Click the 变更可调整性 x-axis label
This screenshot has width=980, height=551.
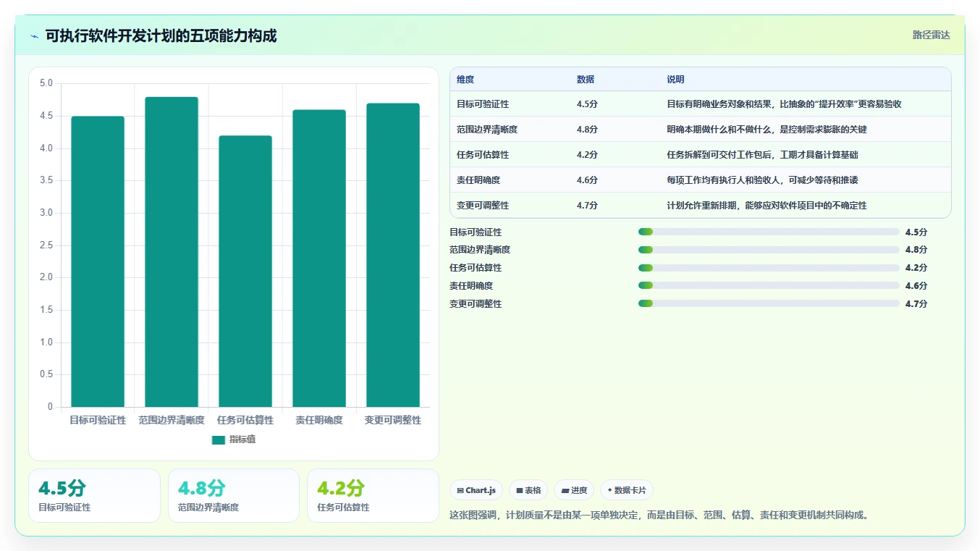coord(393,420)
